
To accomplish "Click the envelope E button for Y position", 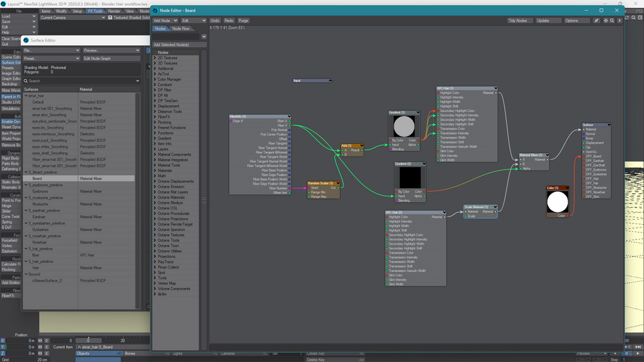I will [x=46, y=347].
